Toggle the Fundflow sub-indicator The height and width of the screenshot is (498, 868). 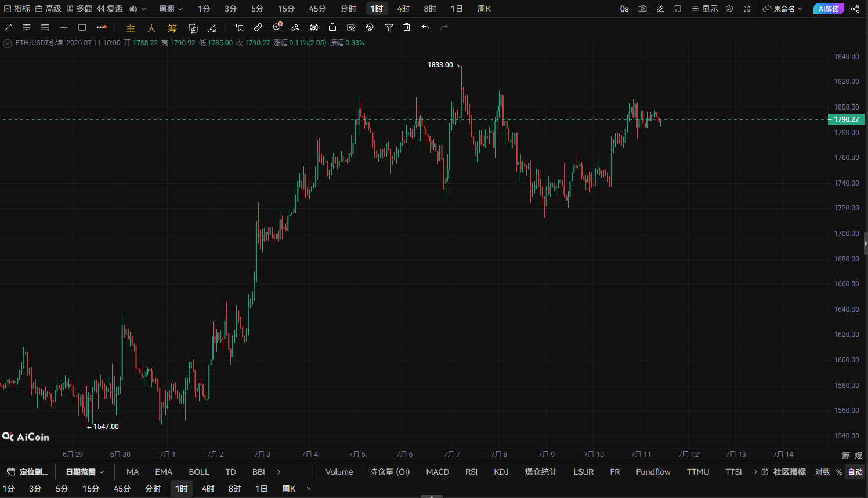click(x=653, y=472)
